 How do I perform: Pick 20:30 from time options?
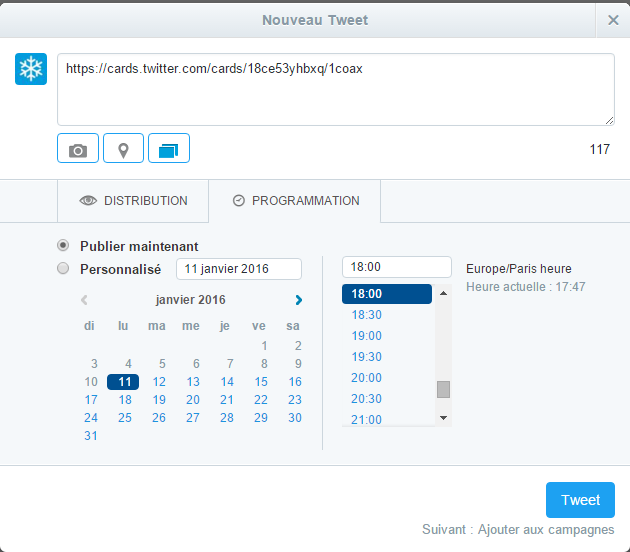point(367,398)
